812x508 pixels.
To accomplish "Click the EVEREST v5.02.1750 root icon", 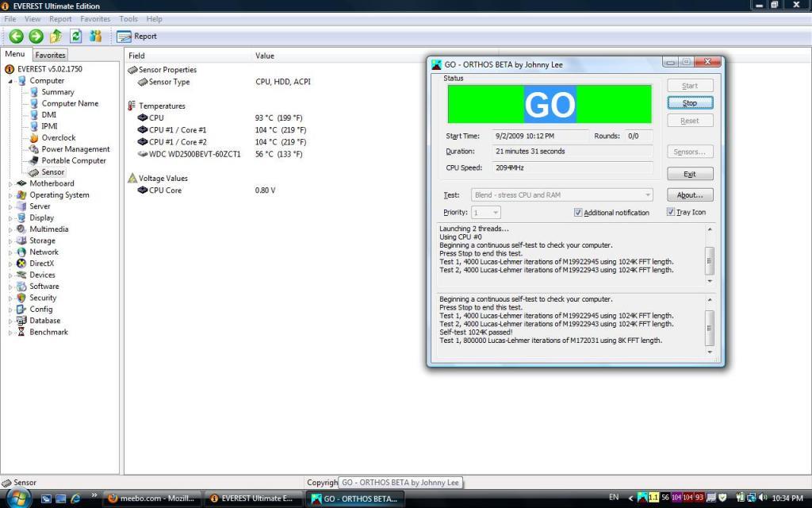I will click(x=10, y=69).
